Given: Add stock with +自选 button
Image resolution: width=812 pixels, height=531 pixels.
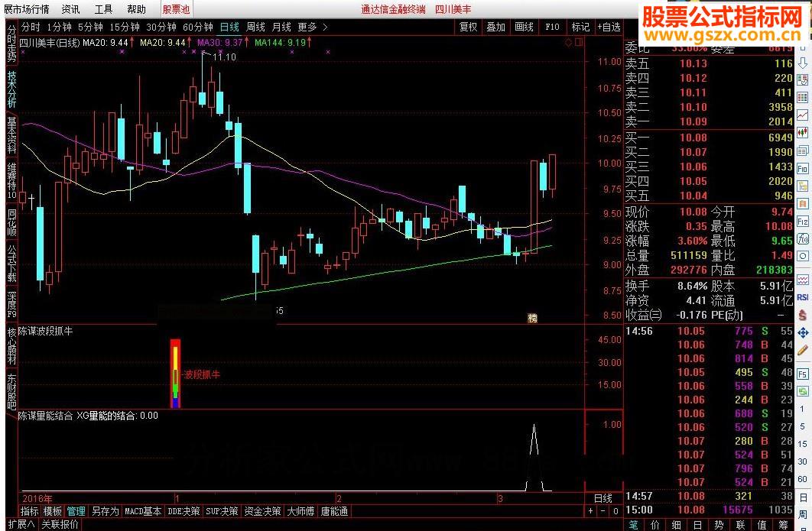Looking at the screenshot, I should tap(609, 27).
